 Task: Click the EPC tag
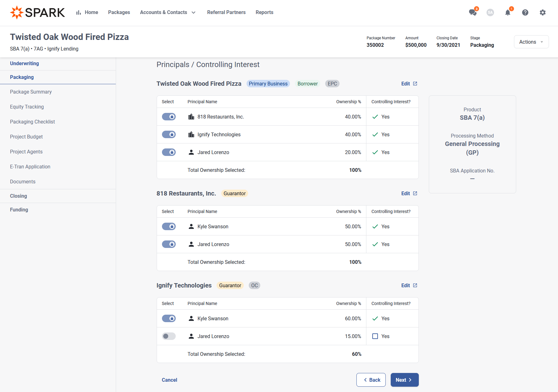(x=332, y=84)
